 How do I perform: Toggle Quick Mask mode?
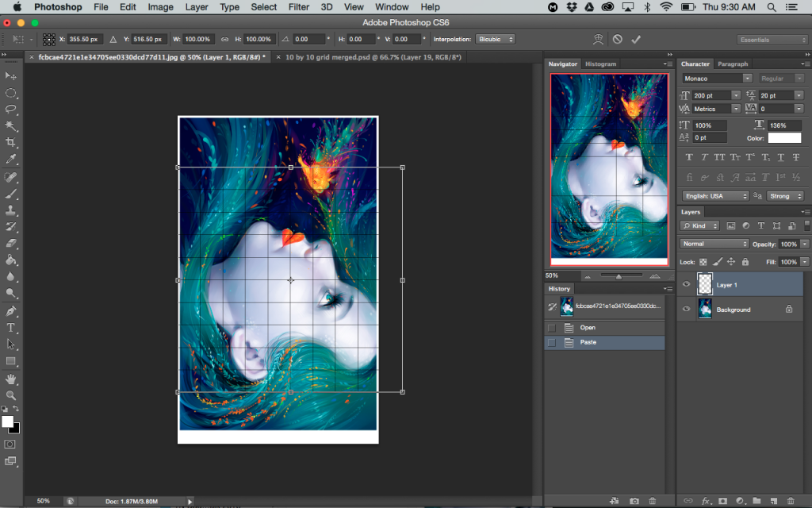click(x=10, y=444)
